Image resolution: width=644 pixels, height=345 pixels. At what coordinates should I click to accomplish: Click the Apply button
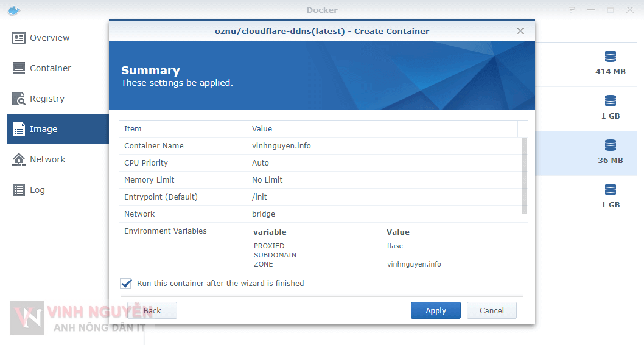click(x=436, y=310)
